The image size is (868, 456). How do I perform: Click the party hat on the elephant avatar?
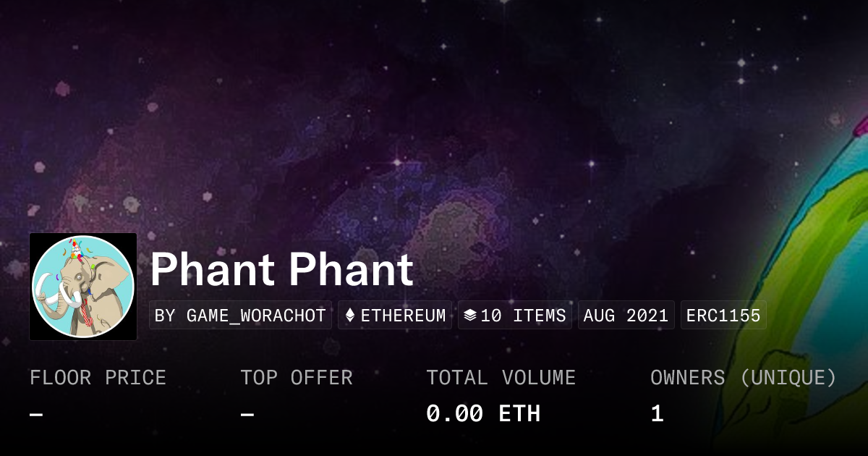[73, 248]
